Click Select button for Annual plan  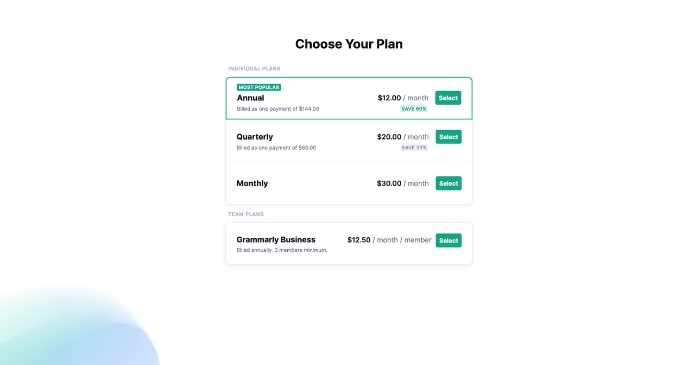pyautogui.click(x=448, y=98)
